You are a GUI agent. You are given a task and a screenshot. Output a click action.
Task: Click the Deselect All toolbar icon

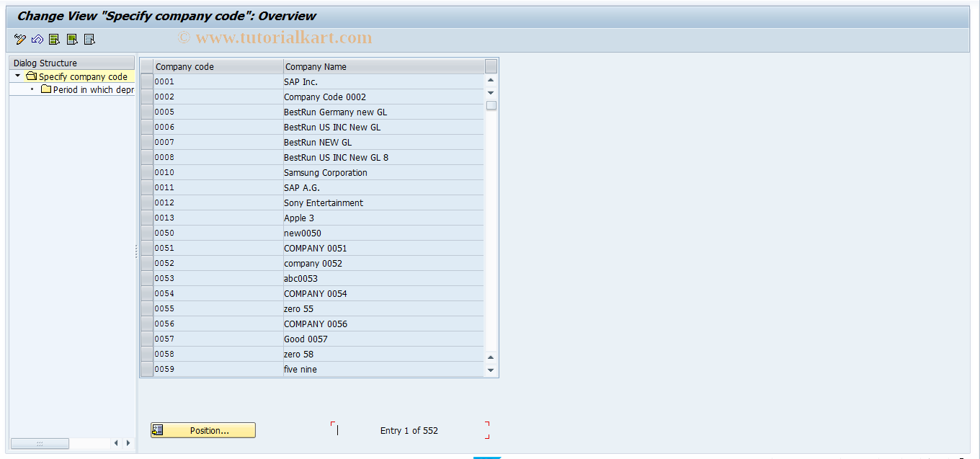89,39
